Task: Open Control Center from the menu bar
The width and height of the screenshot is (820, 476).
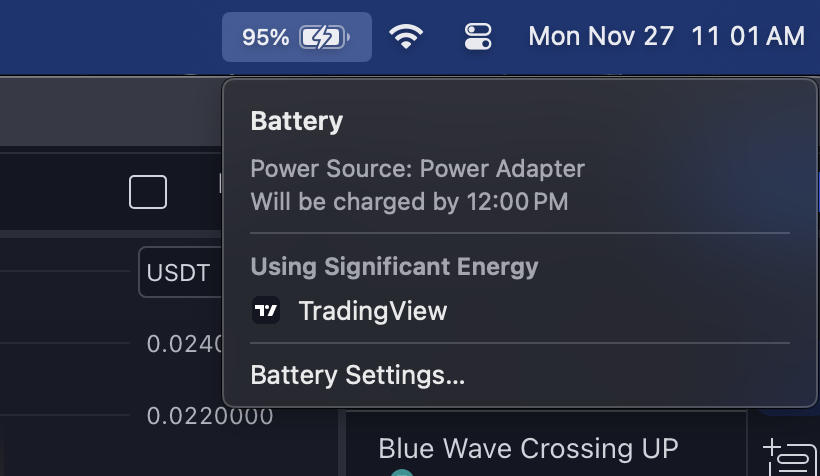Action: [479, 38]
